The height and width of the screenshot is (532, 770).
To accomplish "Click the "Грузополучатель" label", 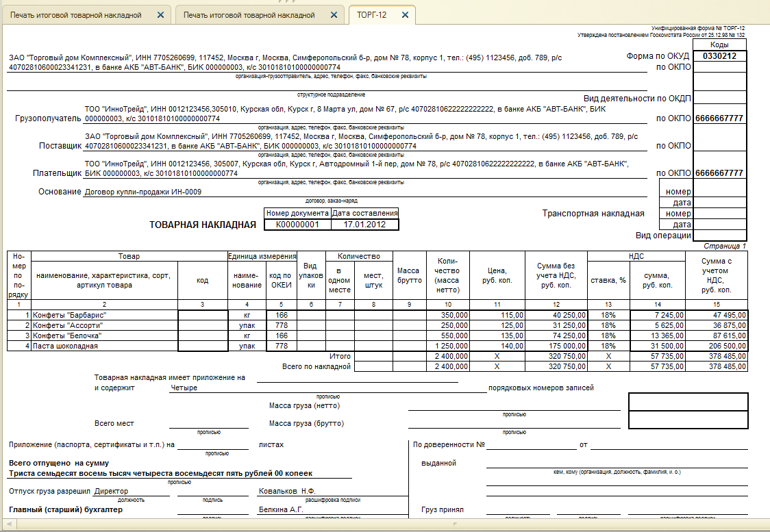I will point(48,118).
